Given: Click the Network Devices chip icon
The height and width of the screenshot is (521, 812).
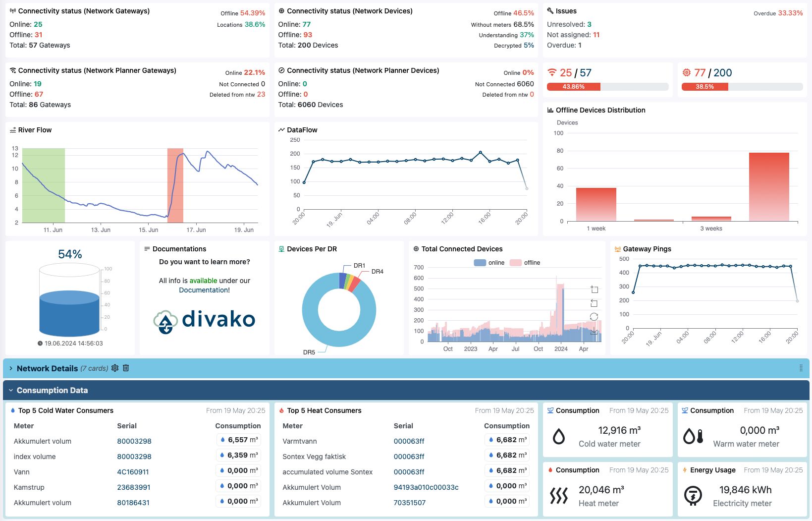Looking at the screenshot, I should [281, 11].
